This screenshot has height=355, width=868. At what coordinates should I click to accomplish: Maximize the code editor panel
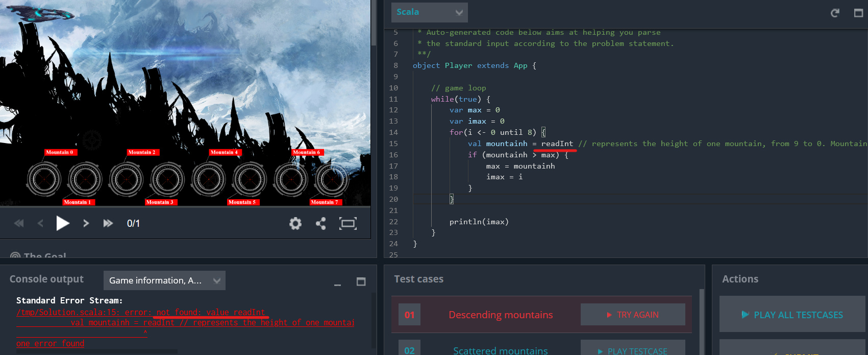pyautogui.click(x=858, y=13)
